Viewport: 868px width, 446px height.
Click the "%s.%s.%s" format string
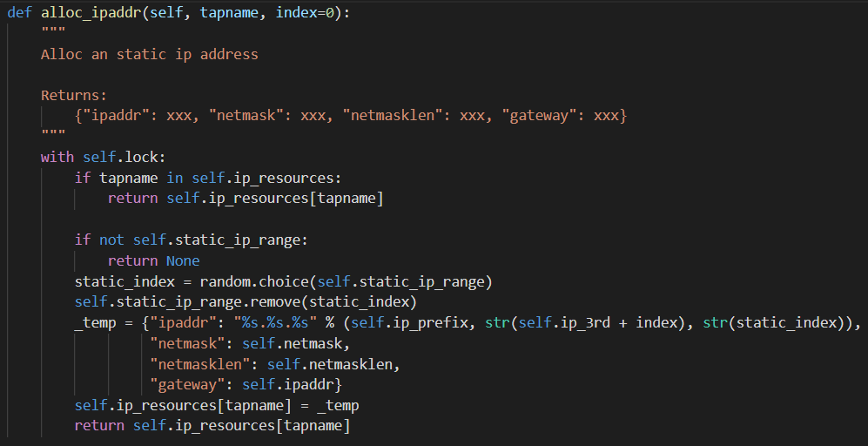pyautogui.click(x=275, y=323)
